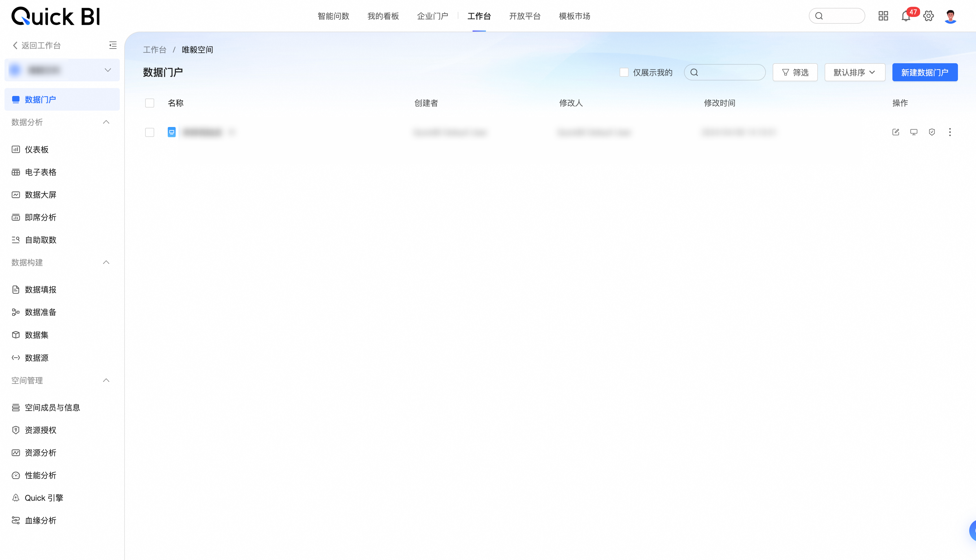Collapse sidebar with the menu fold icon
976x560 pixels.
click(113, 45)
